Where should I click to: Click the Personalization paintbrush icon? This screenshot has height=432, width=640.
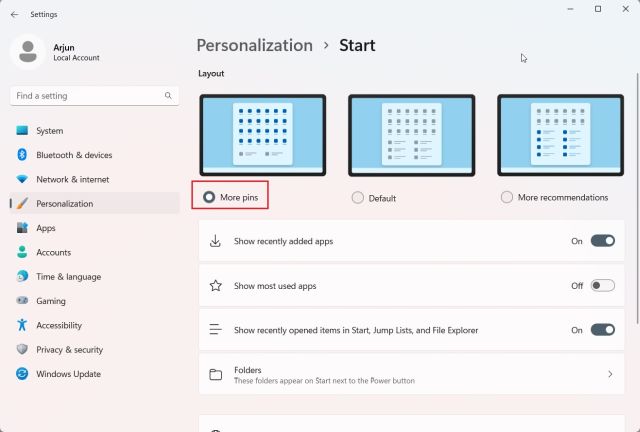22,203
